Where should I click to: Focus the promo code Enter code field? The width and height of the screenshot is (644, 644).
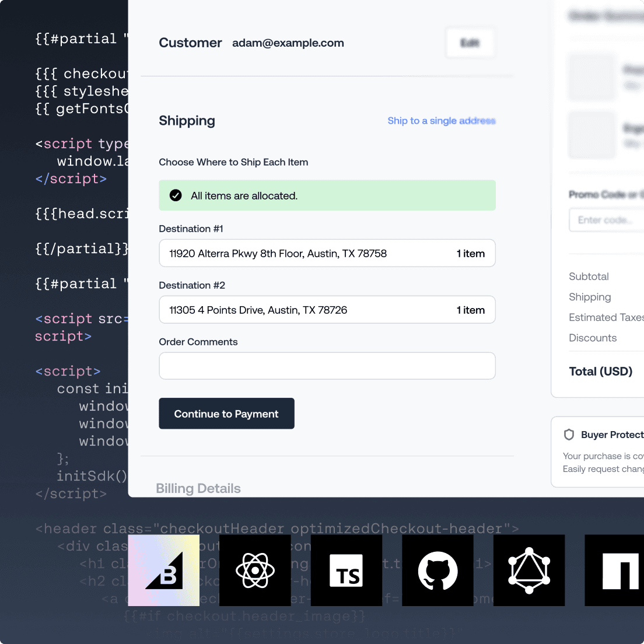coord(606,220)
